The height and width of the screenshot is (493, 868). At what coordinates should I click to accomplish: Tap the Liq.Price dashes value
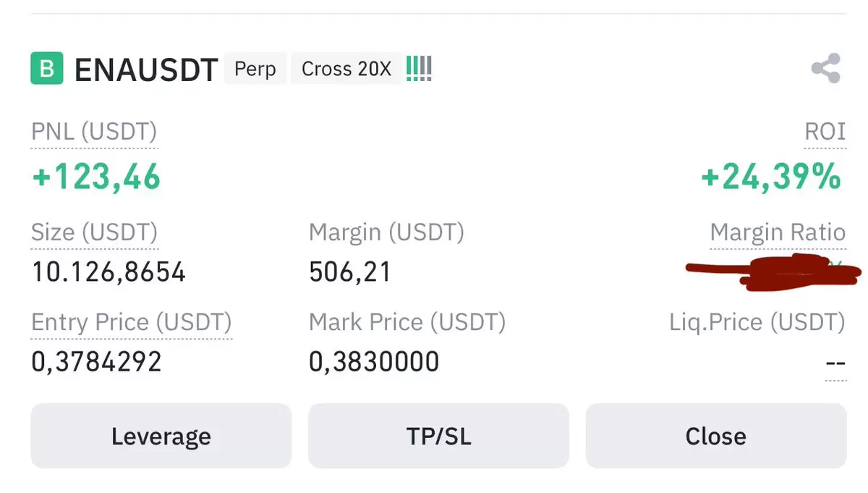click(836, 363)
